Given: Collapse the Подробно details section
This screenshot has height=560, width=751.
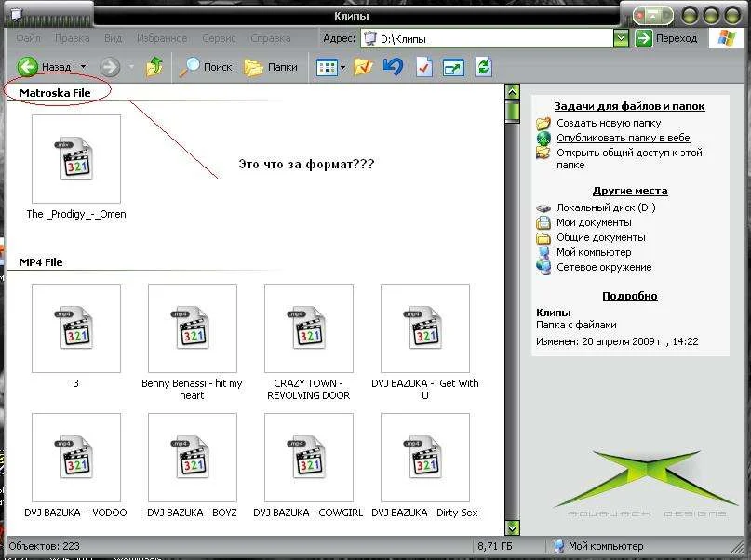Looking at the screenshot, I should click(630, 296).
